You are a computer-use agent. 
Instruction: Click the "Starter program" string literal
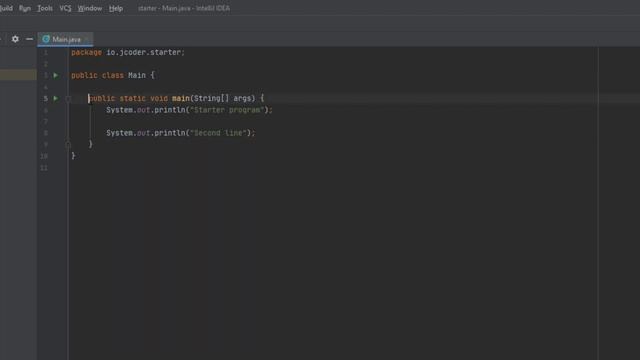(x=227, y=110)
